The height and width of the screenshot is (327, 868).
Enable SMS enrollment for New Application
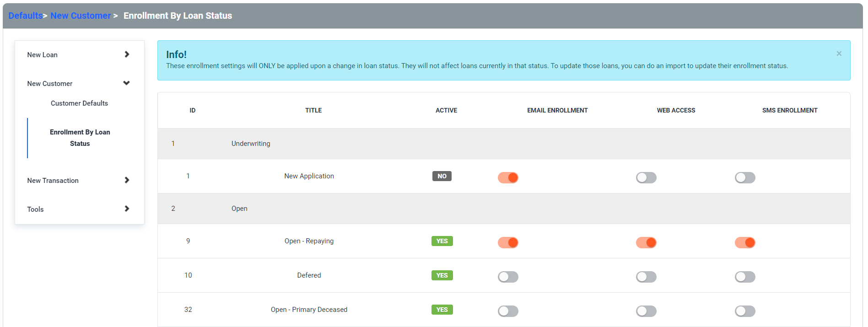coord(745,177)
